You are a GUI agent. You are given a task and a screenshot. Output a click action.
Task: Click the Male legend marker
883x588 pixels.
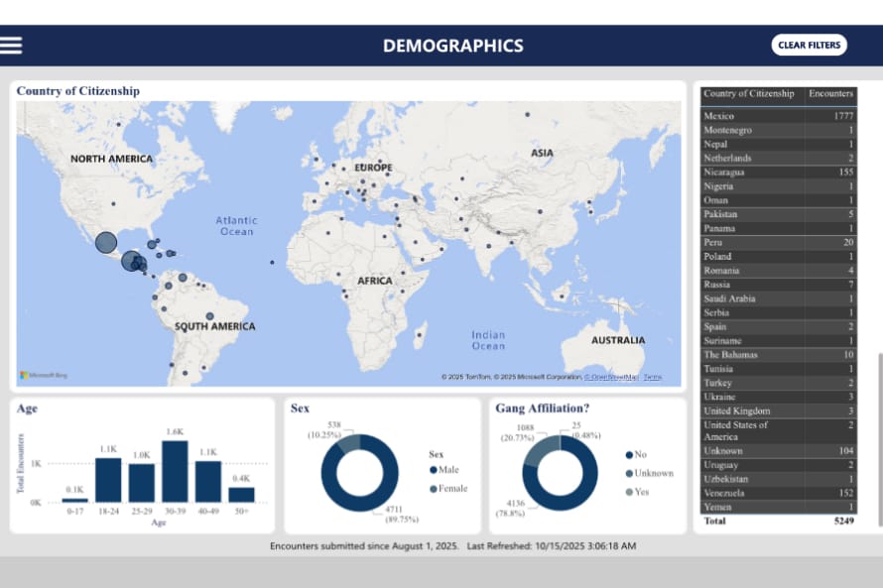click(x=434, y=470)
